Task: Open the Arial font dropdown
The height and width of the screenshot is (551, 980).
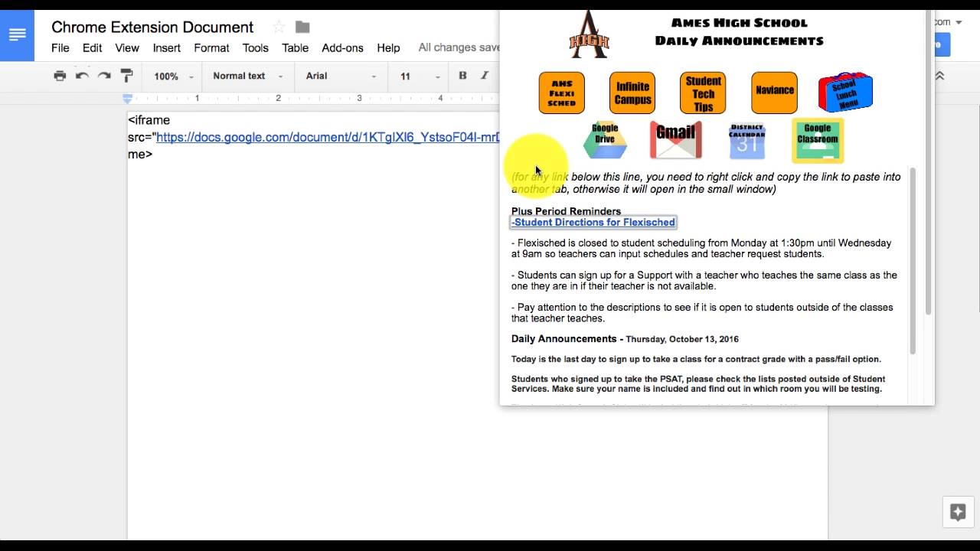Action: coord(341,76)
